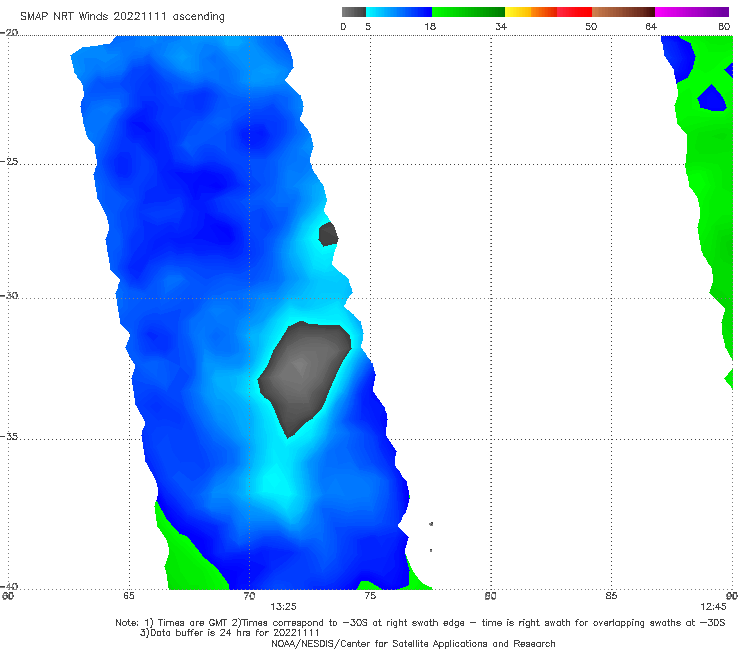
Task: Click the color scale label '64'
Action: coord(651,26)
